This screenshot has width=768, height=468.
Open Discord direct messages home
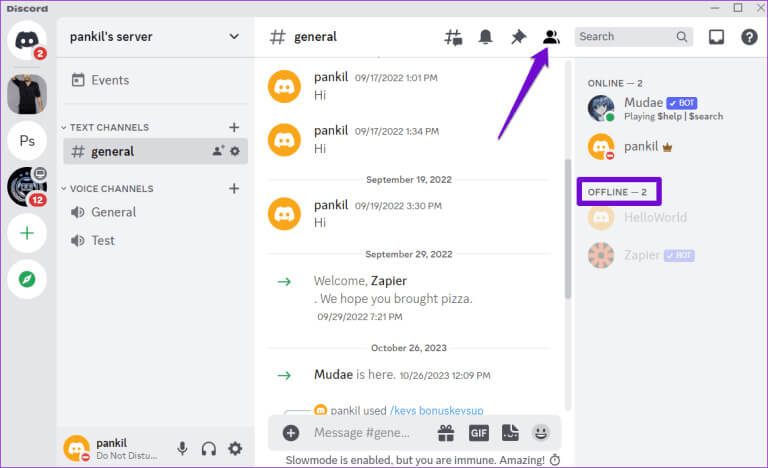point(27,41)
